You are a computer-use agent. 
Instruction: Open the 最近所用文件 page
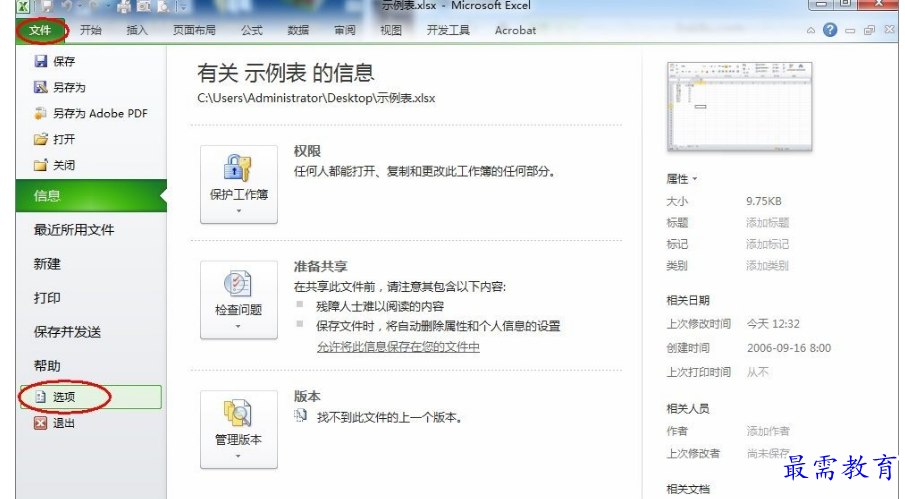[74, 230]
